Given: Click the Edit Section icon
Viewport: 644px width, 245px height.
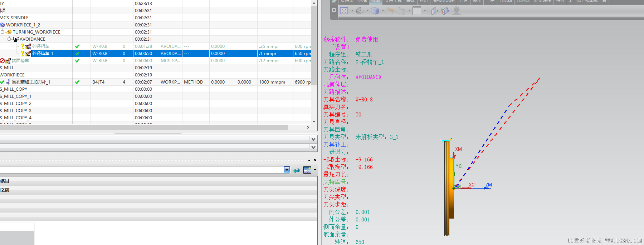Looking at the screenshot, I should click(x=391, y=11).
